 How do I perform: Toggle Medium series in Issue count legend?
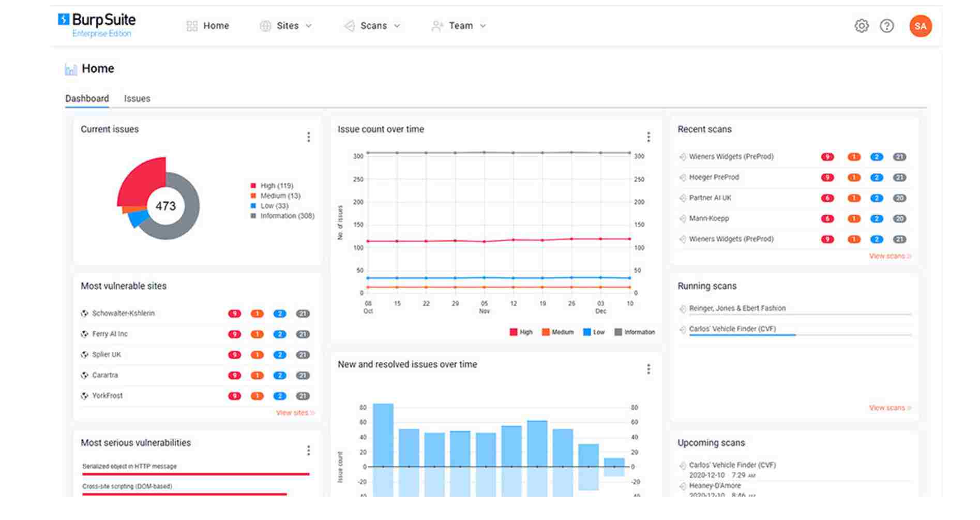pos(557,332)
